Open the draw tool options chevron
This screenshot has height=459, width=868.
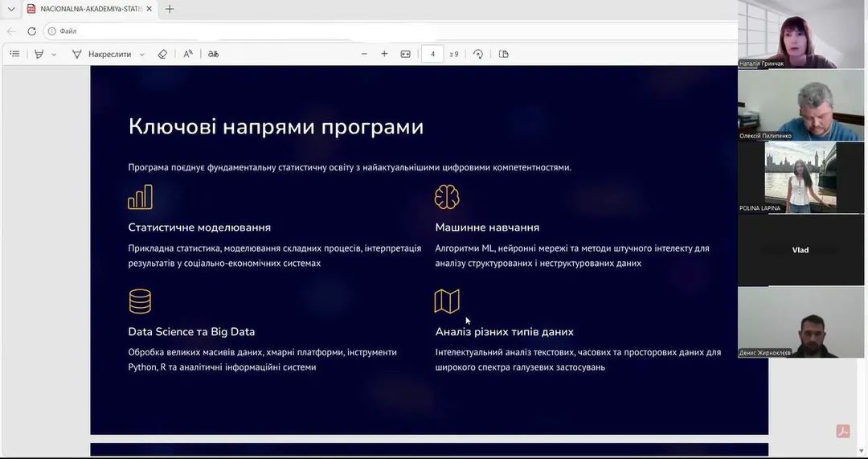click(142, 55)
